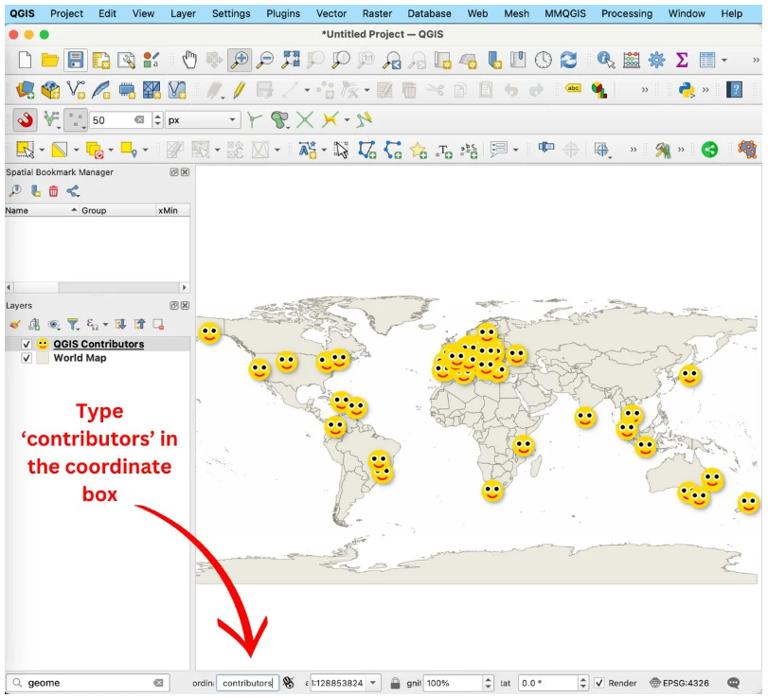Click the New Project icon
This screenshot has height=698, width=768.
point(24,60)
